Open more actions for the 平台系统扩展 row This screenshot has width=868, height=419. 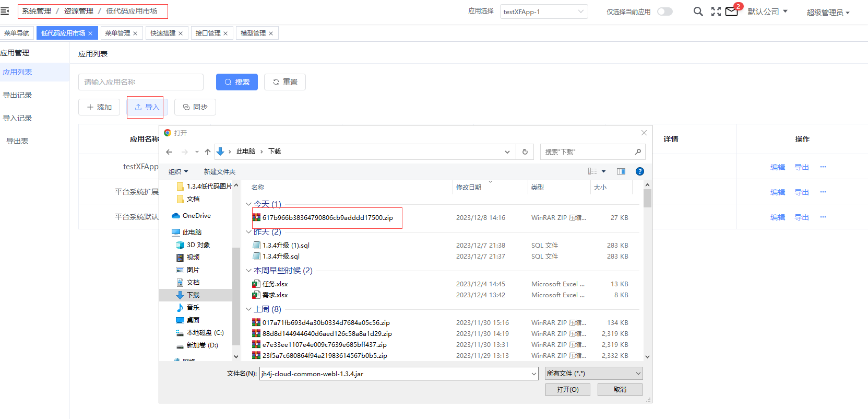(x=823, y=192)
